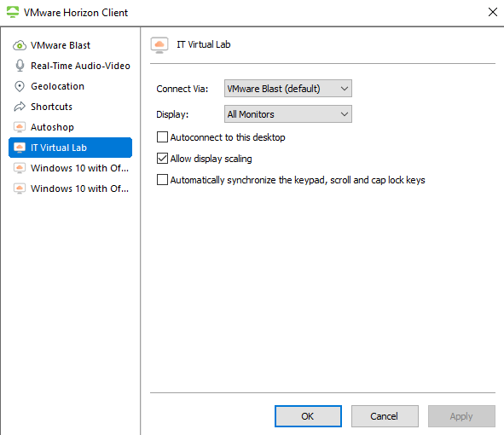The width and height of the screenshot is (504, 435).
Task: Click the VMware Horizon Client title logo
Action: click(13, 12)
